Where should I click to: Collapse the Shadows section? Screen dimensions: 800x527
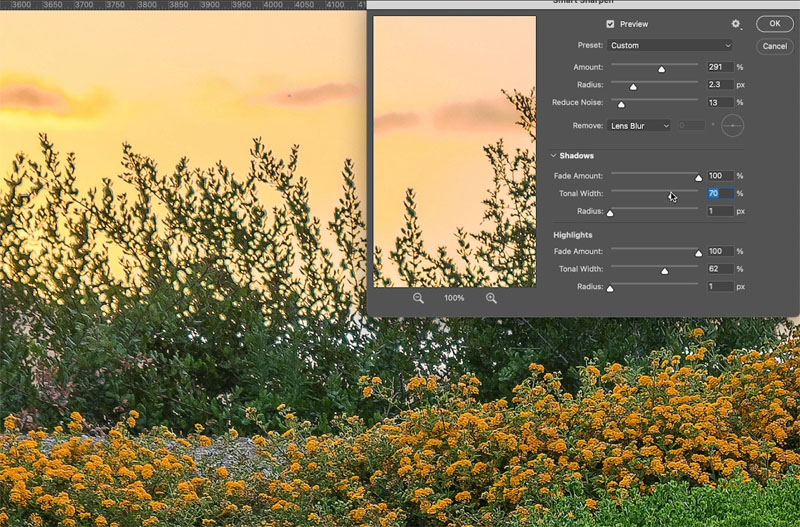coord(553,156)
